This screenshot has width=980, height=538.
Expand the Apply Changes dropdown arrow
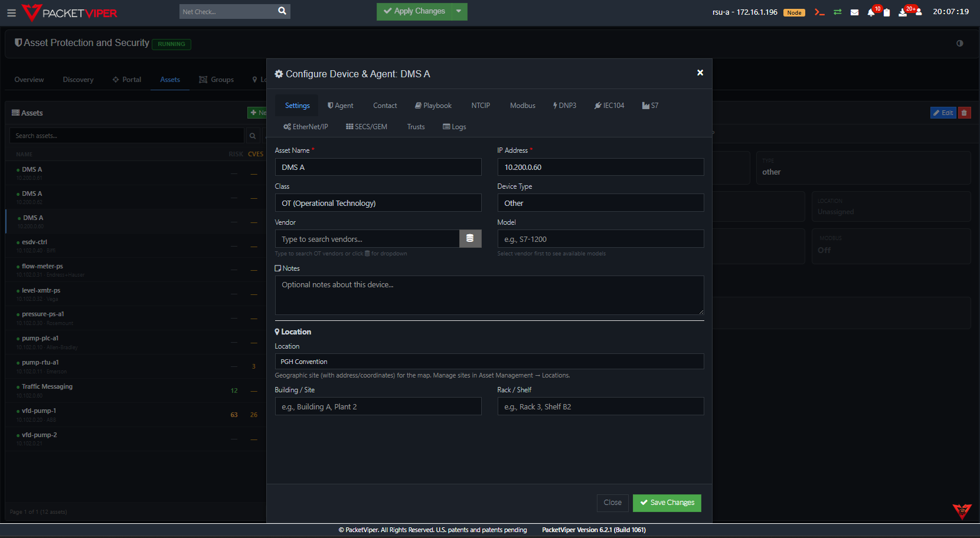click(x=459, y=11)
